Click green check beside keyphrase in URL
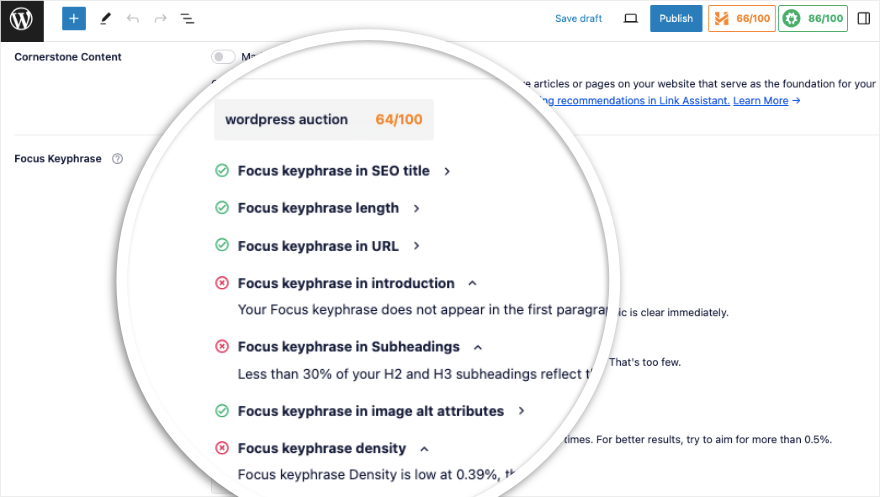 [222, 245]
